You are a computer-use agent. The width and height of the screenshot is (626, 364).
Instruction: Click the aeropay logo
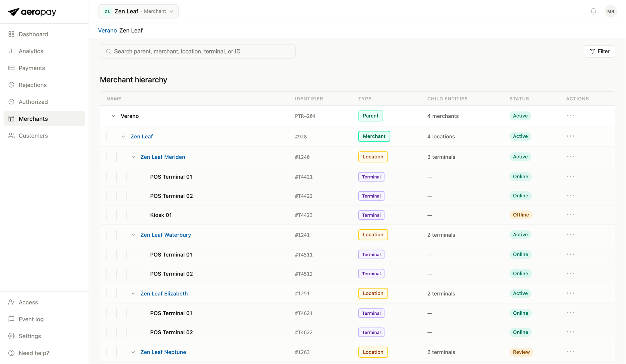click(x=32, y=12)
